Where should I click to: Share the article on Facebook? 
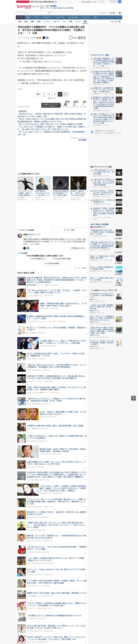(47, 38)
